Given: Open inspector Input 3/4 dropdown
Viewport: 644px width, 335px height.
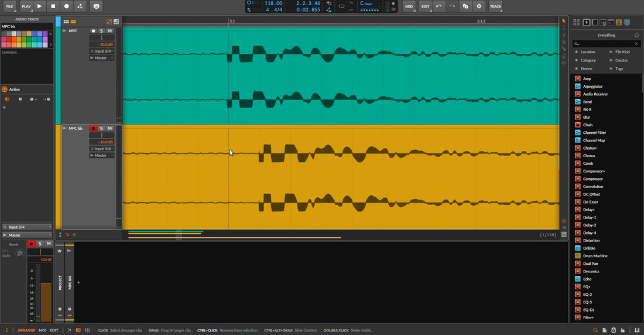Looking at the screenshot, I should pyautogui.click(x=27, y=227).
